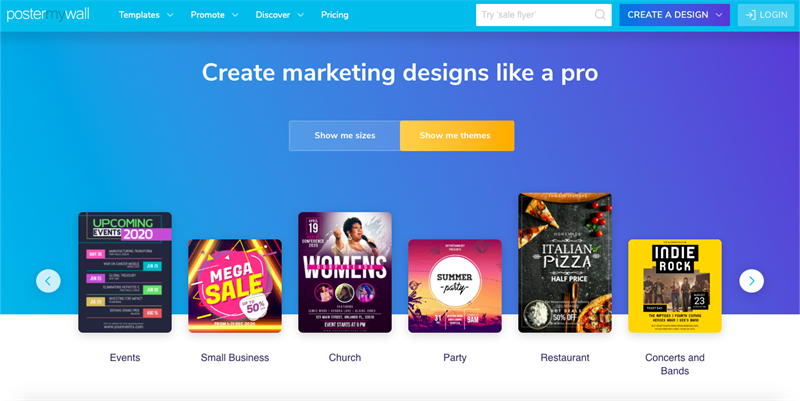
Task: Open the Church category link
Action: click(345, 358)
